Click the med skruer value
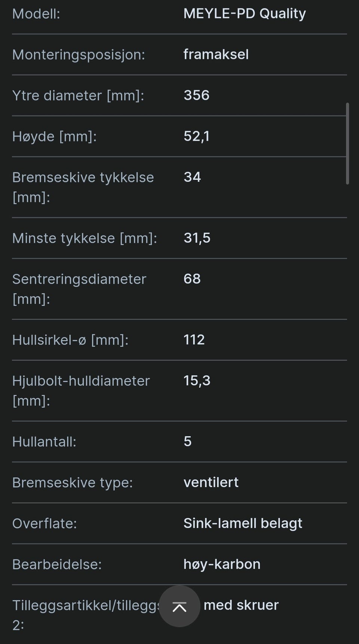This screenshot has width=359, height=644. point(241,605)
